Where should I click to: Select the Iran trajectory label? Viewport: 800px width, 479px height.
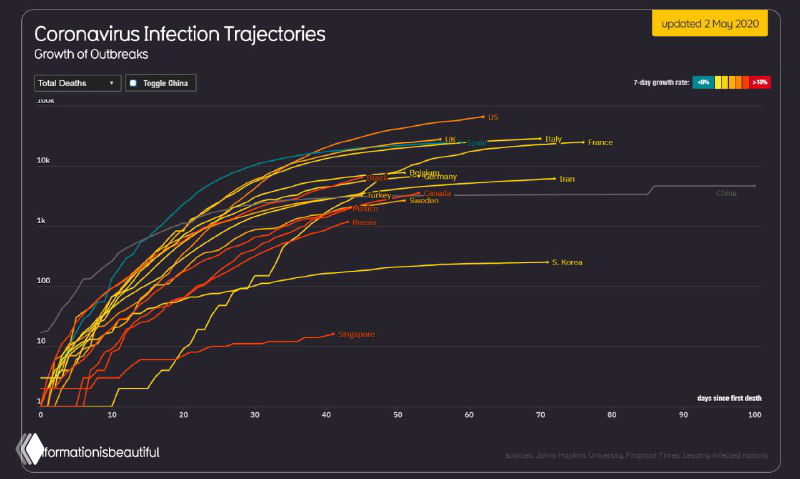(566, 179)
